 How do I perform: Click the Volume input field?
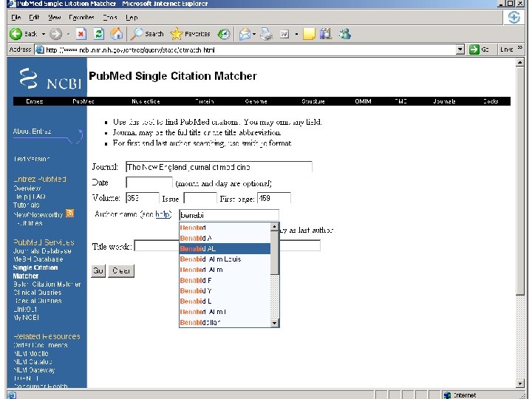tap(143, 198)
